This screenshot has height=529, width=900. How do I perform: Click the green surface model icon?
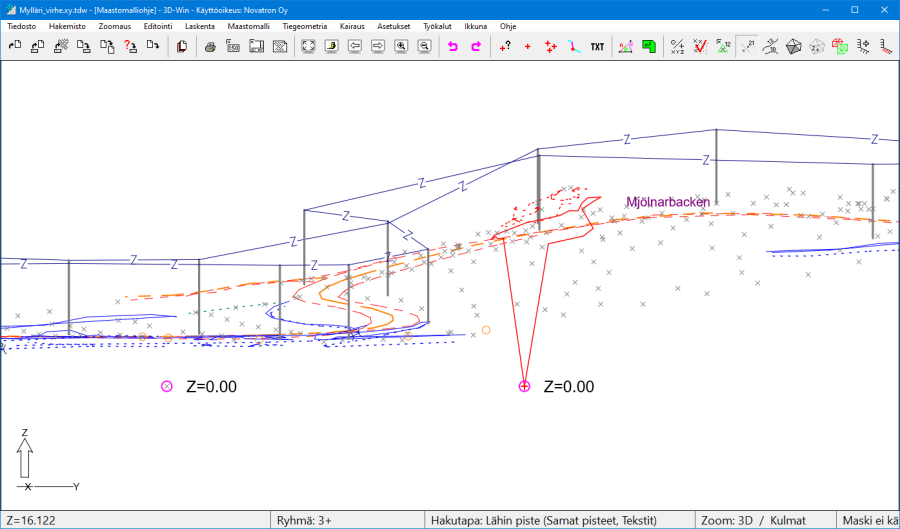click(x=649, y=46)
